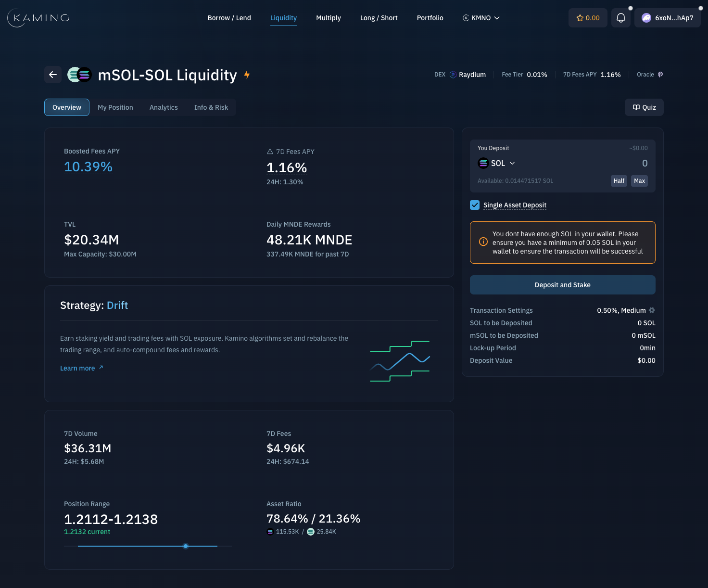708x588 pixels.
Task: Click Available: 0.014471517 SOL balance text
Action: click(x=515, y=181)
